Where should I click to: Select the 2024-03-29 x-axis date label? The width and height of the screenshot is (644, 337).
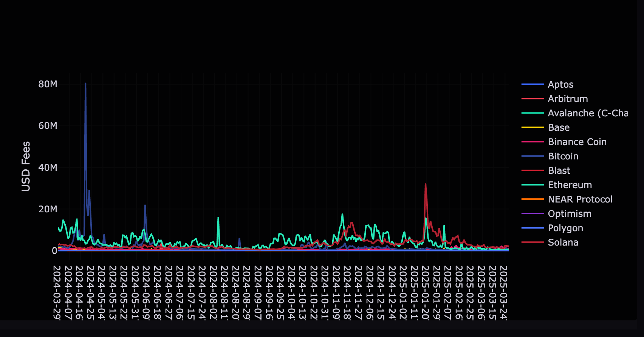pos(57,292)
